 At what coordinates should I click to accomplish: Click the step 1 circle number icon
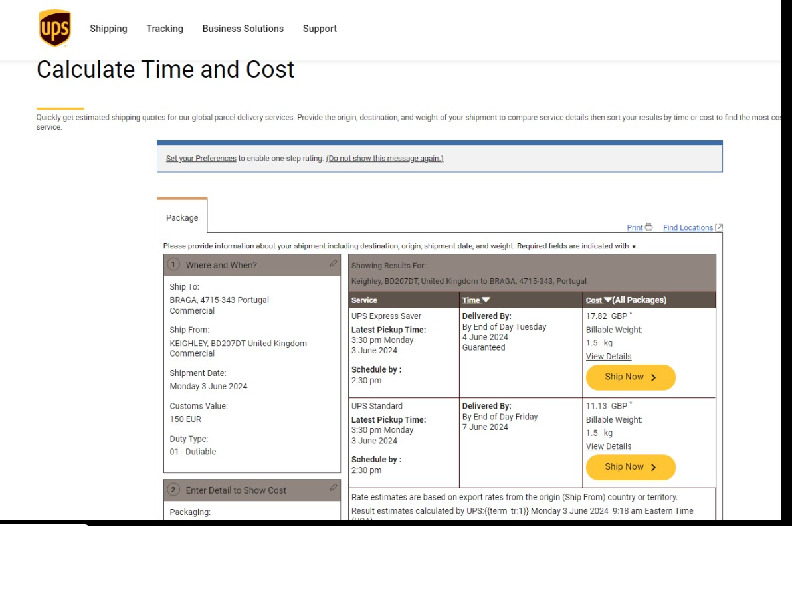pos(173,265)
